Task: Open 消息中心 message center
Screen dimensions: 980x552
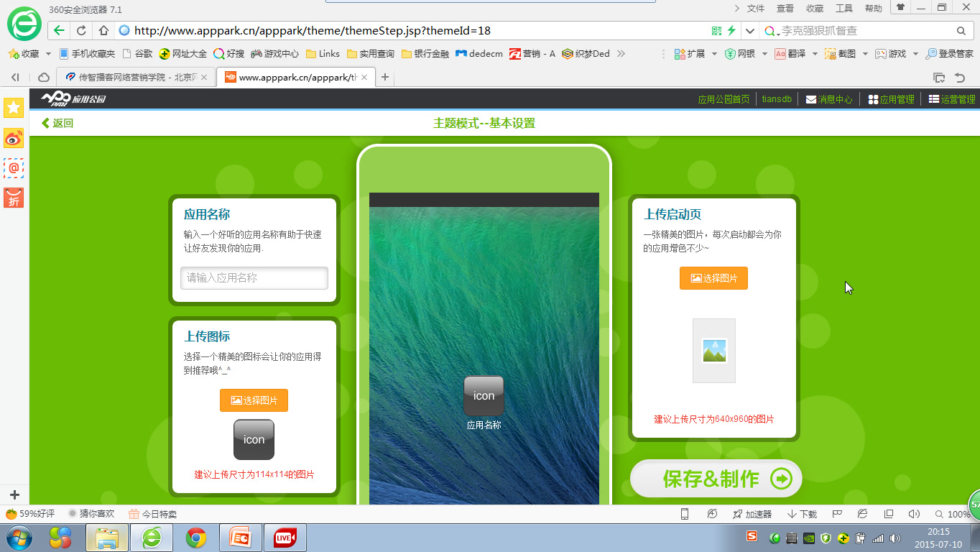Action: [x=828, y=99]
